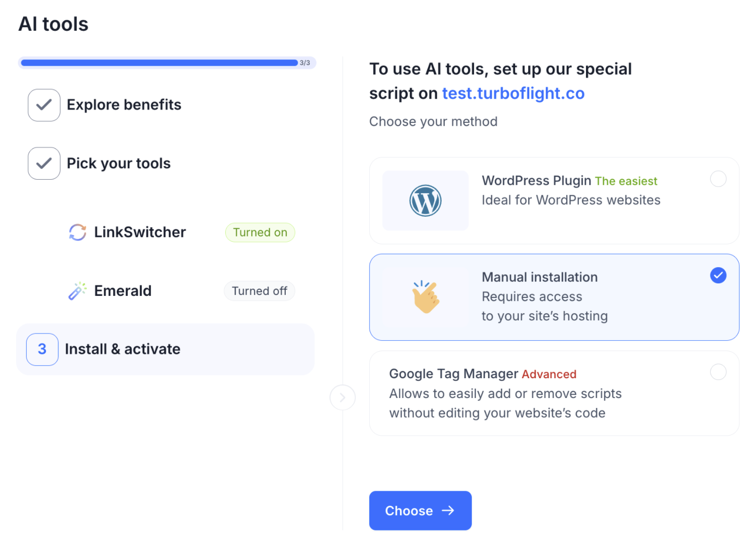756x547 pixels.
Task: Select the Manual installation radio button
Action: 718,275
